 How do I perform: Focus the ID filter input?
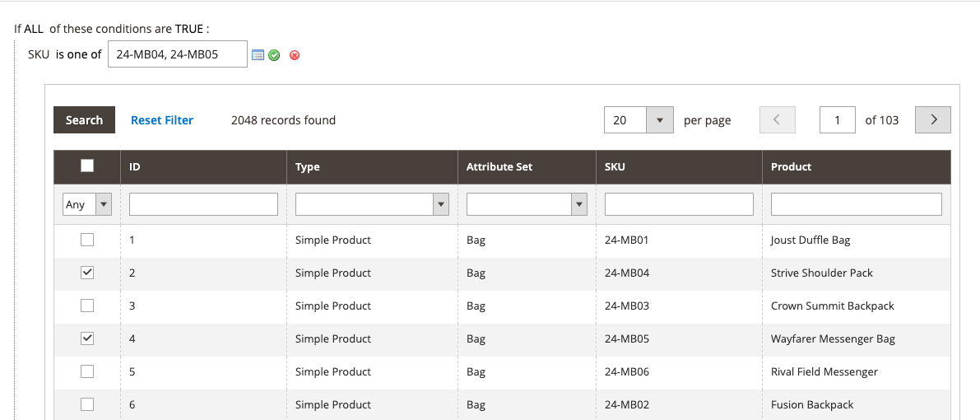click(x=204, y=205)
